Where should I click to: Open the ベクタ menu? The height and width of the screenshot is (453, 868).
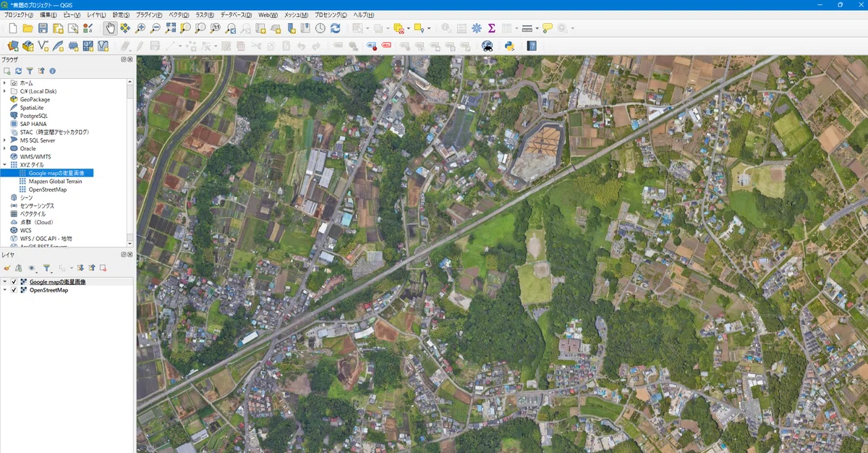[x=179, y=14]
